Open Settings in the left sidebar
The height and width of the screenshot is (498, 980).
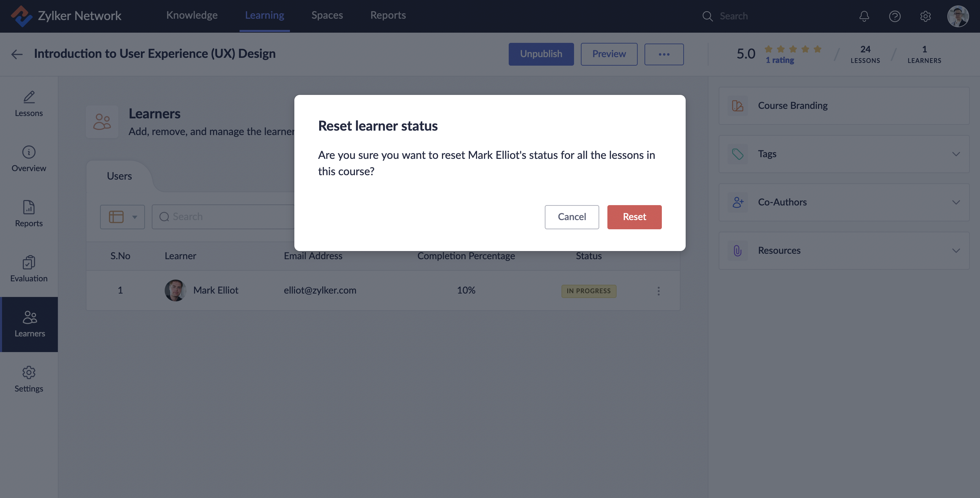tap(29, 379)
